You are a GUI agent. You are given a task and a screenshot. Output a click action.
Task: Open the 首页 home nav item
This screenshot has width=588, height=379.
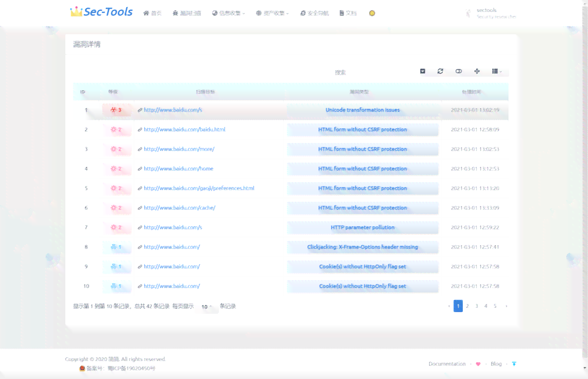(152, 13)
